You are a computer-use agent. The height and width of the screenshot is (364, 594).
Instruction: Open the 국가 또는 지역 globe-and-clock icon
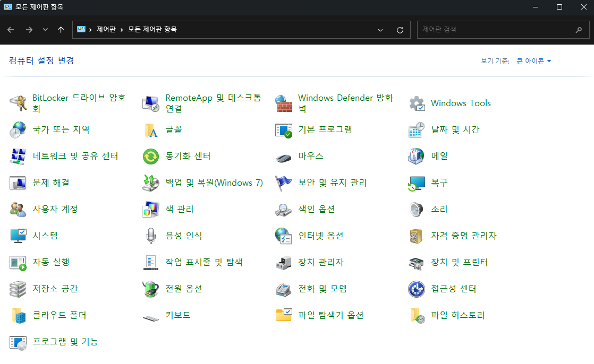pyautogui.click(x=18, y=130)
